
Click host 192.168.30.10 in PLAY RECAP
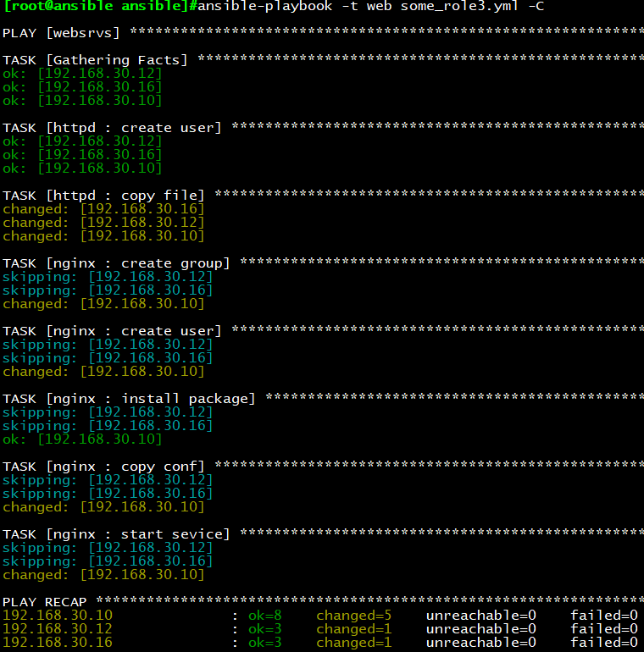(x=58, y=616)
